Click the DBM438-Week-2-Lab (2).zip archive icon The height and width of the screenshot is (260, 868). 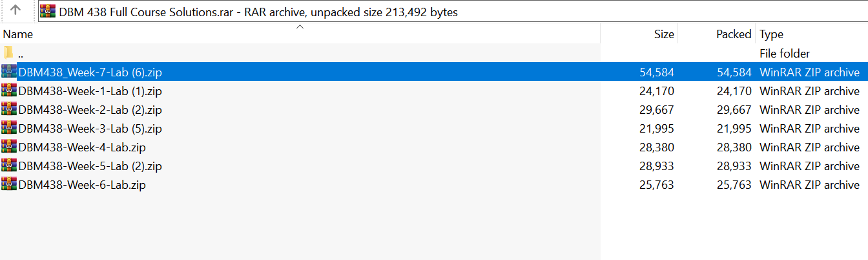(x=9, y=109)
